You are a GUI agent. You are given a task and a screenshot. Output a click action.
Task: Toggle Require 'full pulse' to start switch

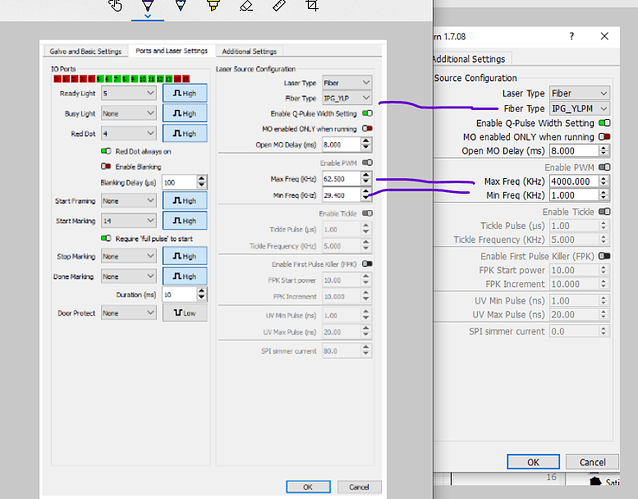tap(106, 238)
